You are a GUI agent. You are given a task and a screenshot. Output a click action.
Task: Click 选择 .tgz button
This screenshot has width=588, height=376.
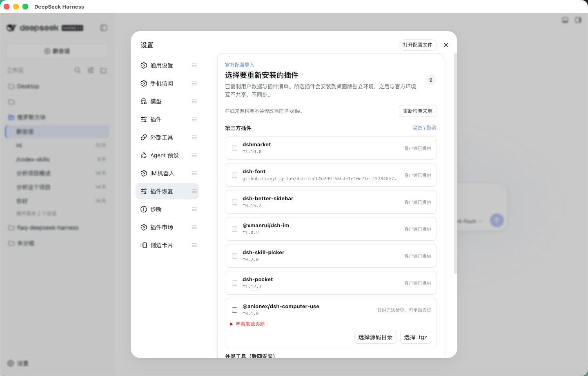click(x=416, y=337)
